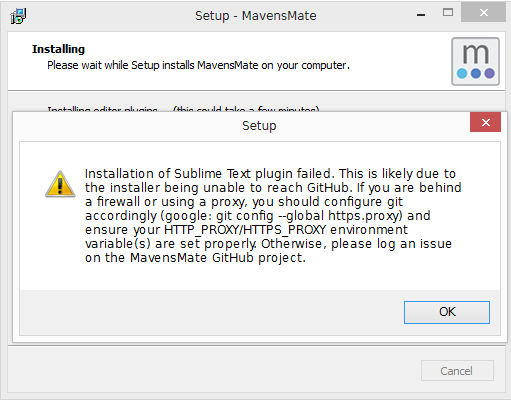
Task: Click the purple dot in the logo
Action: pyautogui.click(x=489, y=73)
